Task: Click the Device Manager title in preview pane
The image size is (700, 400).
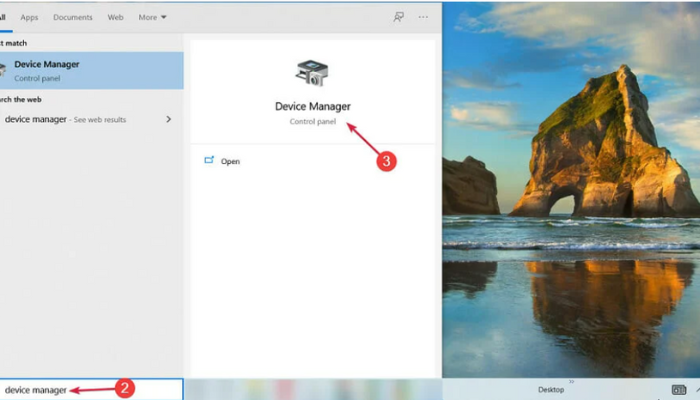Action: click(x=312, y=106)
